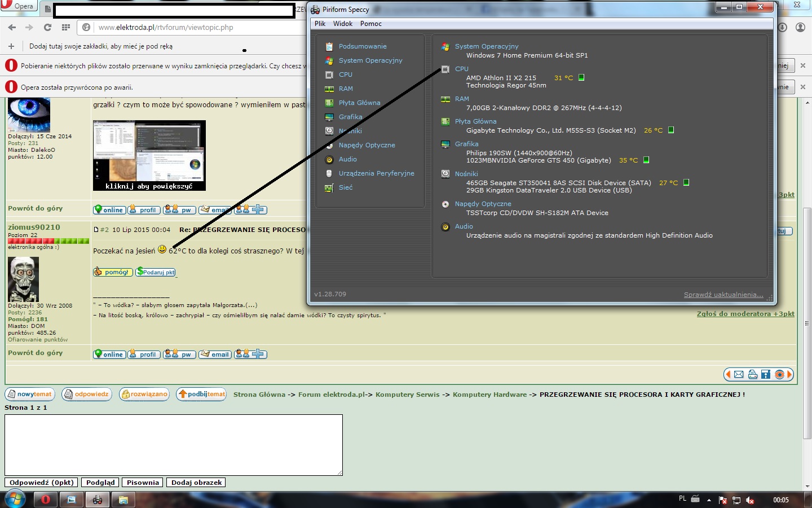Click the PL language indicator in the taskbar
The image size is (812, 508).
point(682,499)
